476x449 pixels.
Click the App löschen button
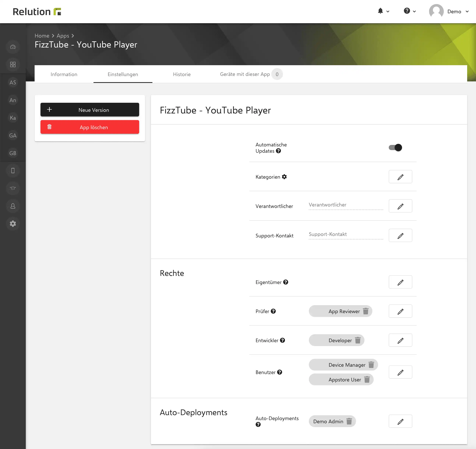90,127
